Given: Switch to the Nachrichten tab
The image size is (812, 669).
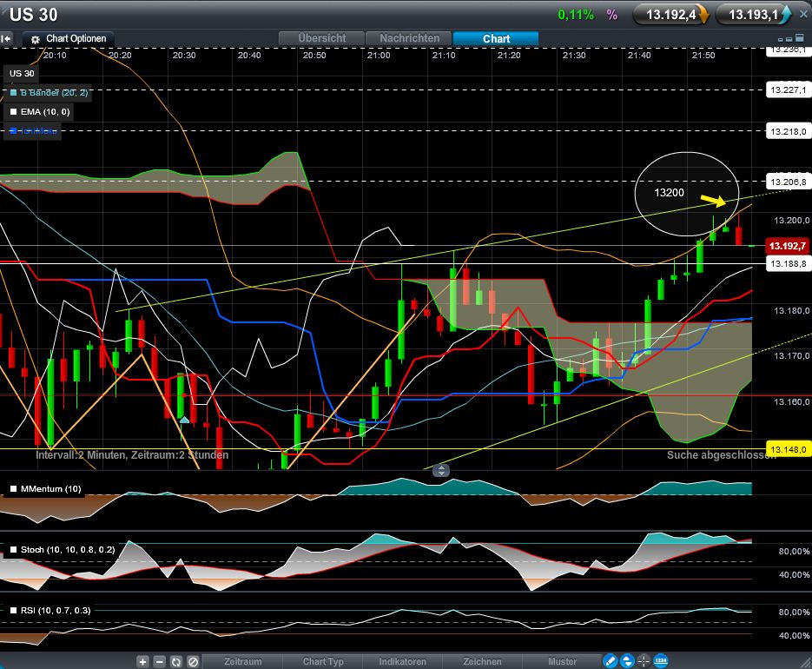Looking at the screenshot, I should point(409,38).
